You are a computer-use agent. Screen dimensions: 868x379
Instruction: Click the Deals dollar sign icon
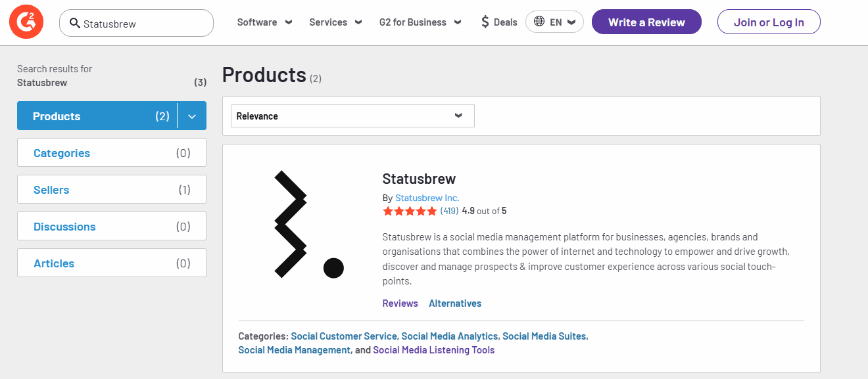point(485,22)
